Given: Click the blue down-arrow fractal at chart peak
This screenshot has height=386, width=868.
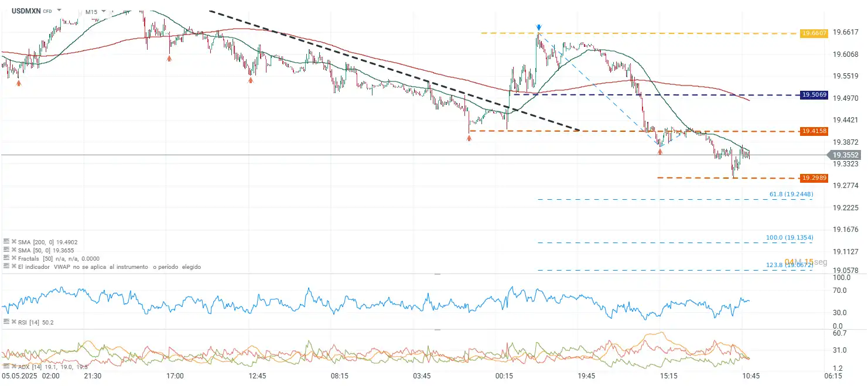Looking at the screenshot, I should (x=538, y=28).
